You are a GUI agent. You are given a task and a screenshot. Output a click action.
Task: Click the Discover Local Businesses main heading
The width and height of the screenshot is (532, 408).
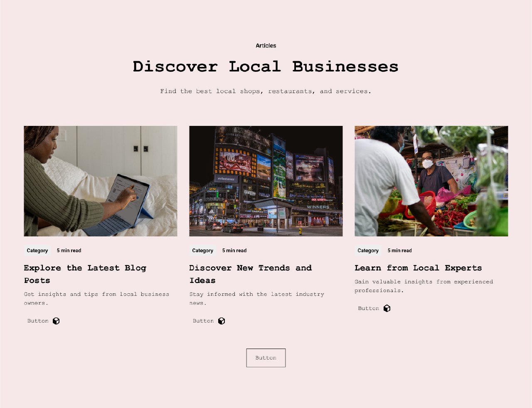(266, 66)
